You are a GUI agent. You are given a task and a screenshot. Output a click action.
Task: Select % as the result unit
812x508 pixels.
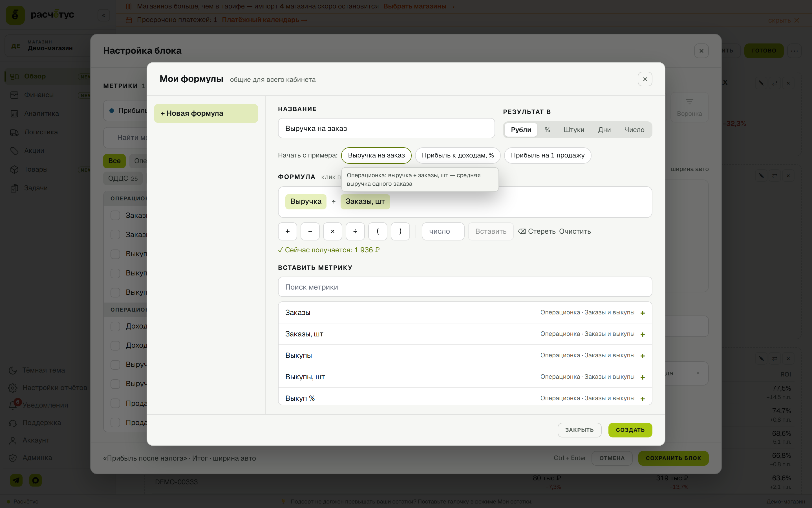tap(547, 130)
